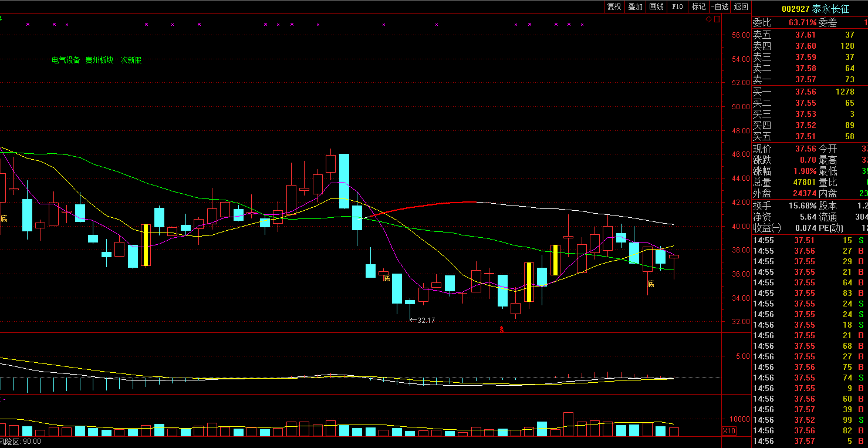Select the 买一 price 37.56
This screenshot has width=868, height=448.
tap(806, 92)
